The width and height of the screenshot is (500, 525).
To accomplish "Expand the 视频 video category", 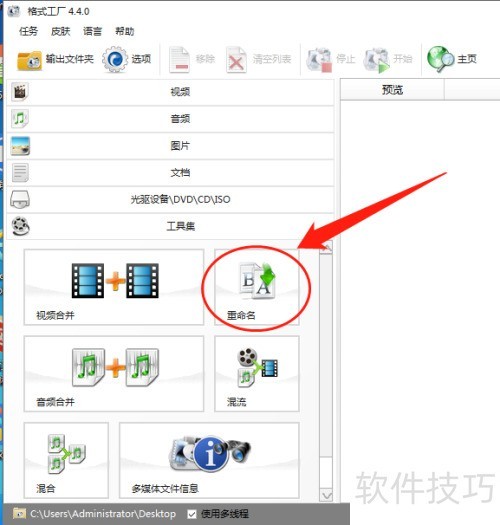I will (x=170, y=92).
